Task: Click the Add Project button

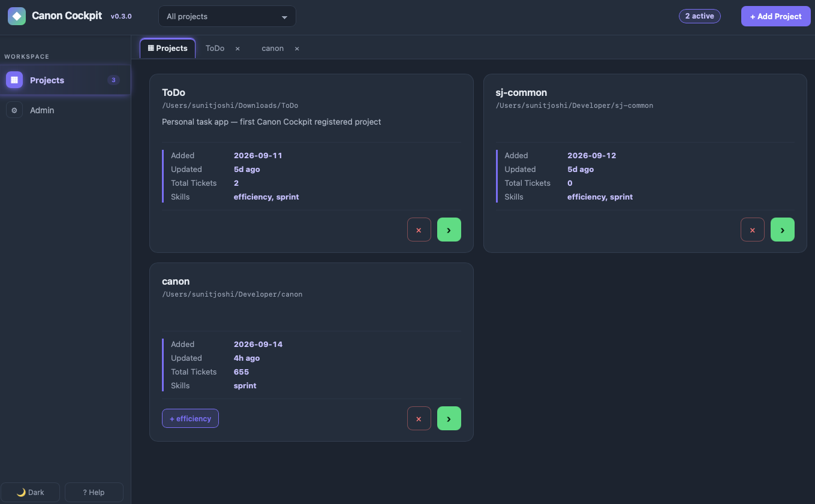Action: click(775, 16)
